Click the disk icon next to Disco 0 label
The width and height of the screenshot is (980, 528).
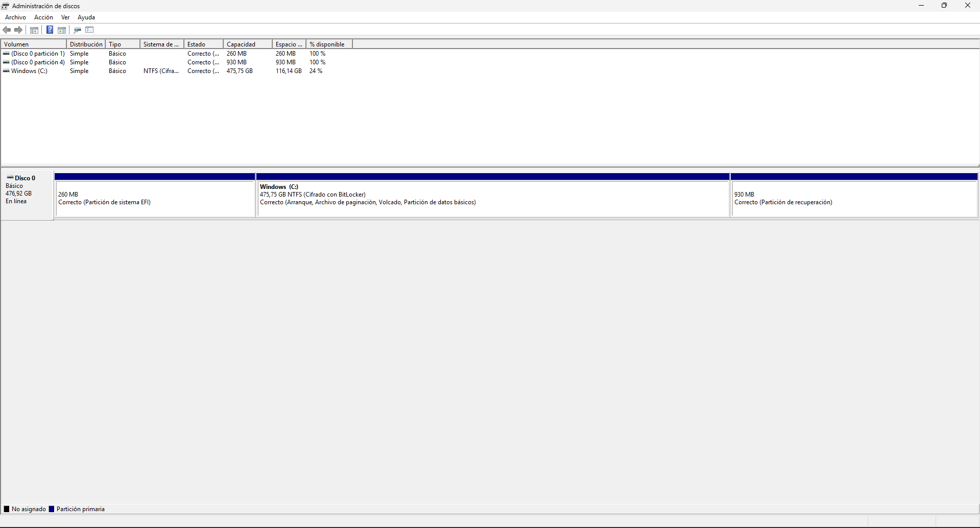click(10, 177)
